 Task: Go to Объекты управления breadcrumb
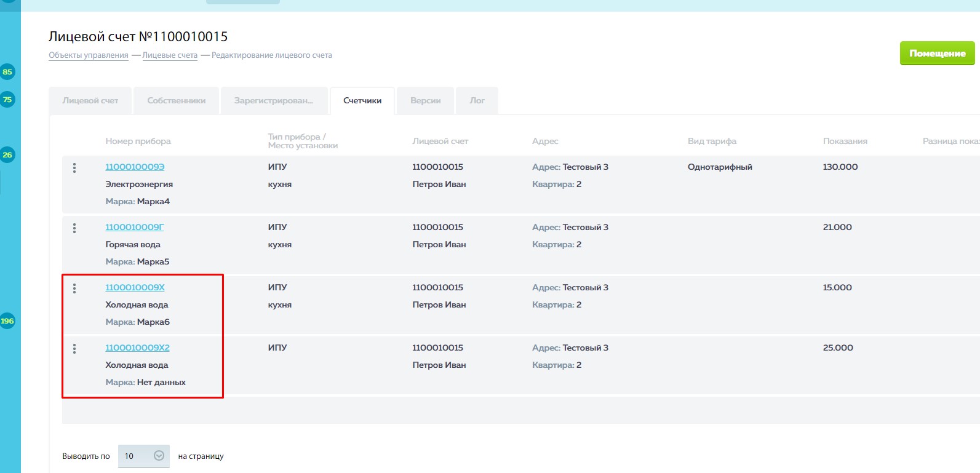click(89, 55)
